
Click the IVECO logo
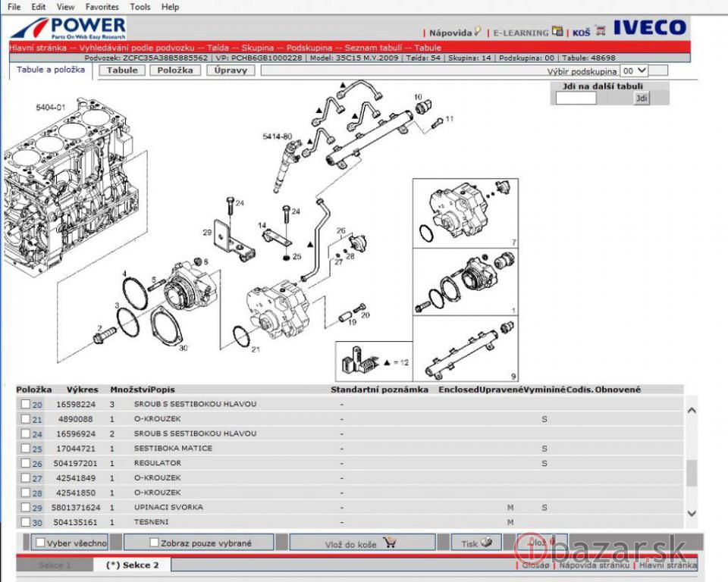[649, 29]
